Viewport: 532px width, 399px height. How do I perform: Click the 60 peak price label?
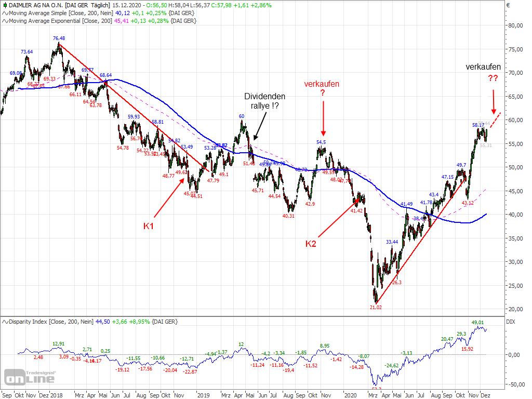point(242,116)
